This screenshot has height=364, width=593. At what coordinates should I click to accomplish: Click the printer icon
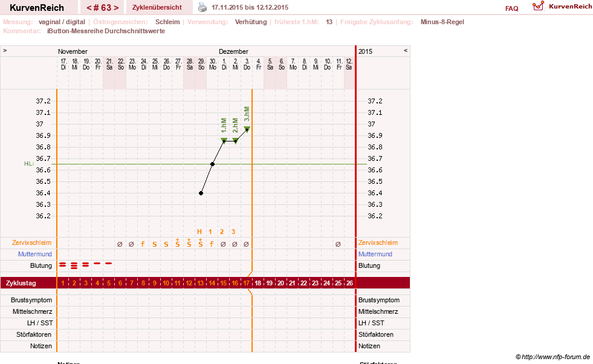203,7
